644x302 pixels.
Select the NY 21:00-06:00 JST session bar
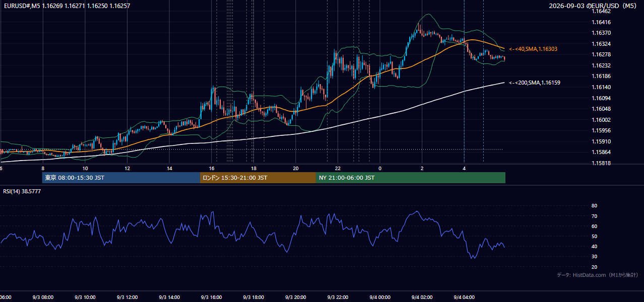click(x=411, y=178)
